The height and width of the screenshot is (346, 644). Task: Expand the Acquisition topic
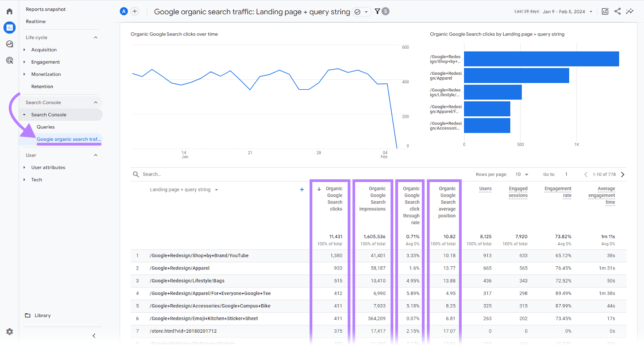point(24,50)
